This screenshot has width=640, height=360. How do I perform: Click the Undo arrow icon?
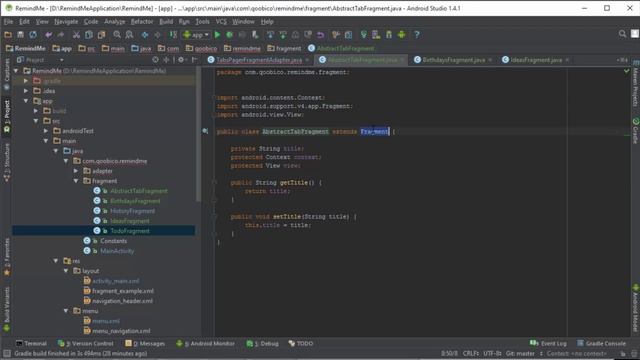coord(49,35)
